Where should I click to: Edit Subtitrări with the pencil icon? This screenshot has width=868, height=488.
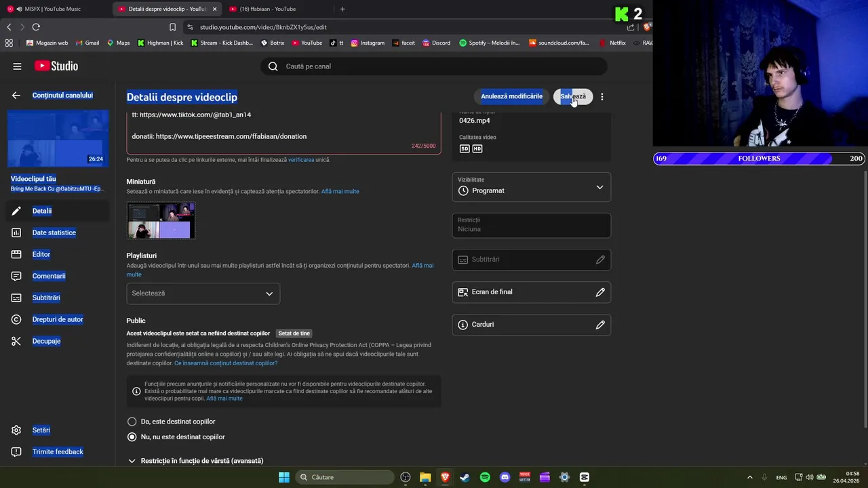click(600, 260)
